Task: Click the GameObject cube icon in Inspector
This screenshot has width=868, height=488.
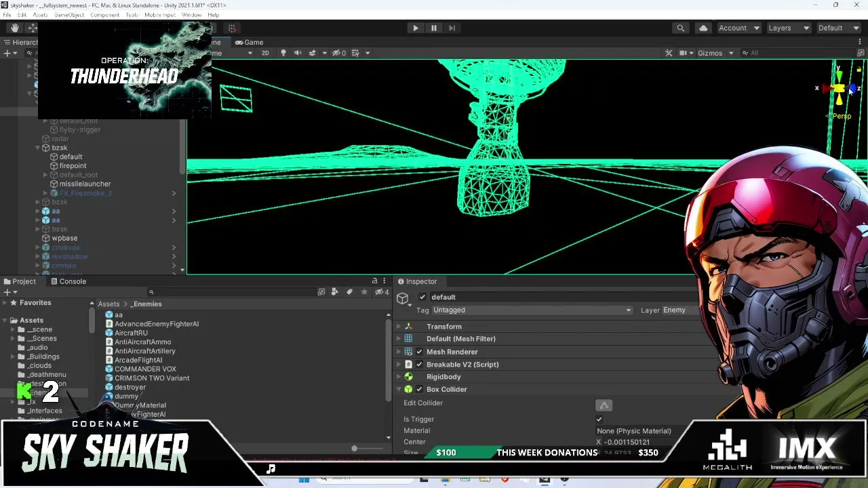Action: (x=403, y=298)
